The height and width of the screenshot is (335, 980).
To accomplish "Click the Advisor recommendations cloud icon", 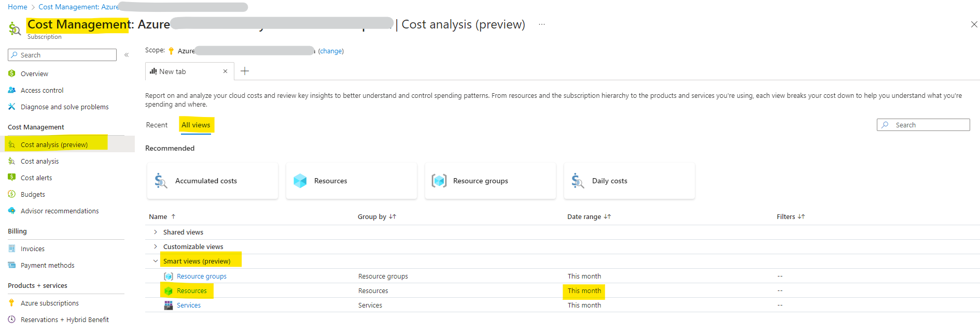I will coord(12,211).
